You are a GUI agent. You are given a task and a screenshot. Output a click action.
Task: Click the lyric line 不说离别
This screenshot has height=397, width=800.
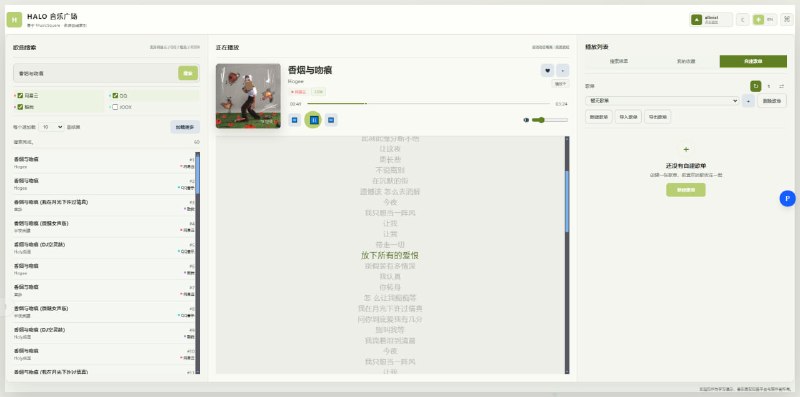click(x=390, y=170)
